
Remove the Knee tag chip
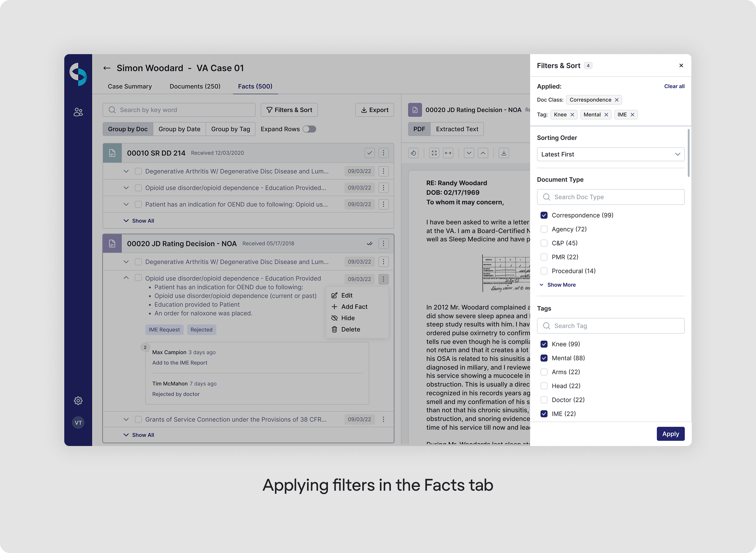[x=572, y=115]
